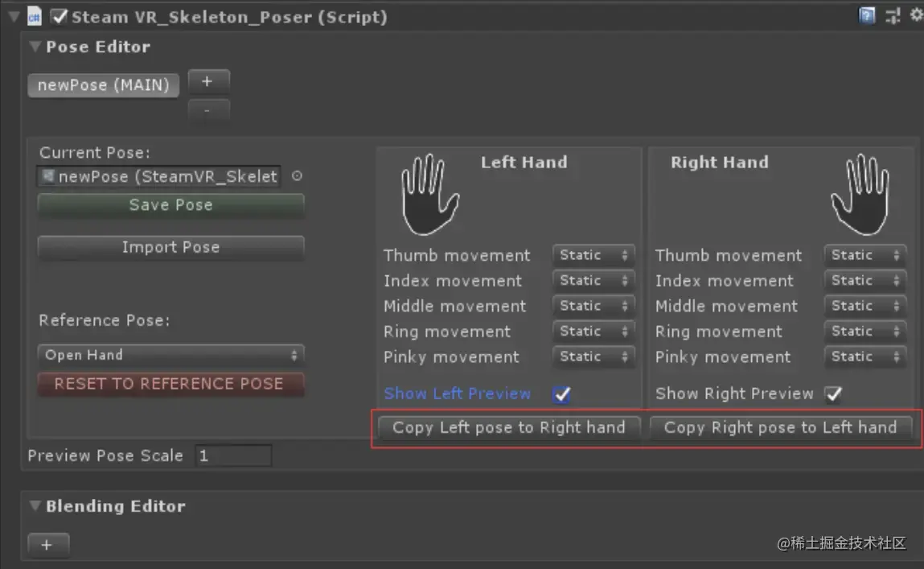Open object picker for Current Pose
924x569 pixels.
pos(297,175)
